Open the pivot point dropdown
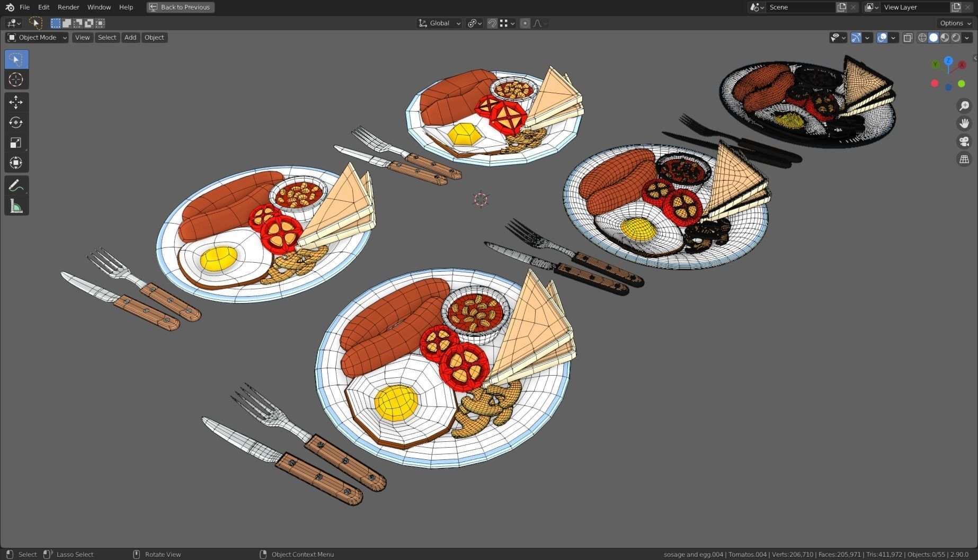The width and height of the screenshot is (978, 560). pos(474,23)
